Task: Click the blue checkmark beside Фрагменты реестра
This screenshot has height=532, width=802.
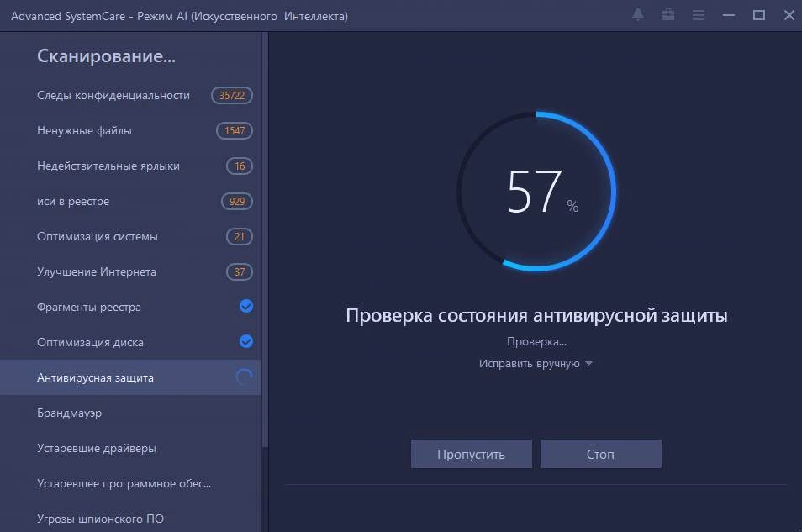Action: pos(246,306)
